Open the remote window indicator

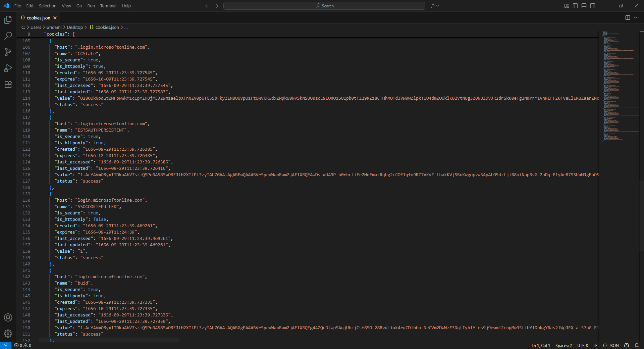coord(6,345)
